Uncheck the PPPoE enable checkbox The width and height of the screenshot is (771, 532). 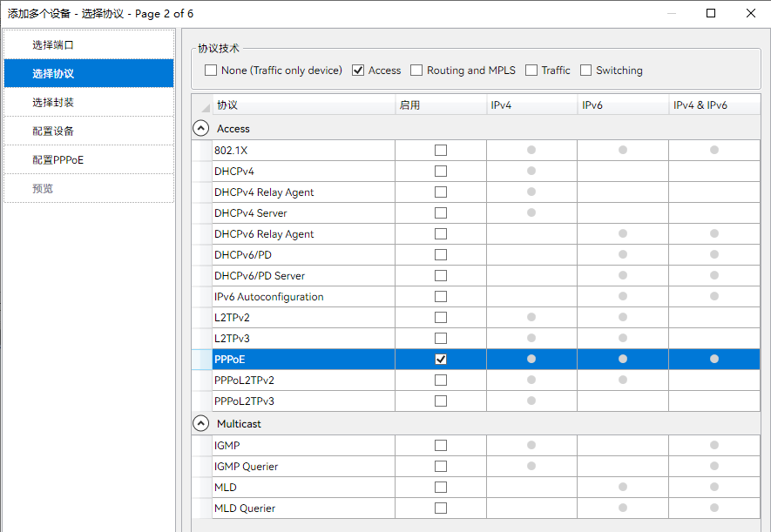(x=441, y=360)
